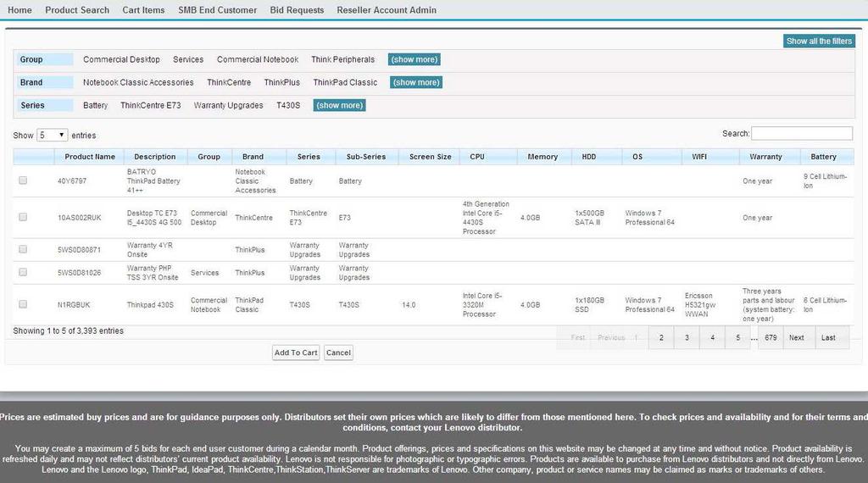Click '1x500GB SATA III' HDD cell
The height and width of the screenshot is (483, 868).
pyautogui.click(x=590, y=218)
